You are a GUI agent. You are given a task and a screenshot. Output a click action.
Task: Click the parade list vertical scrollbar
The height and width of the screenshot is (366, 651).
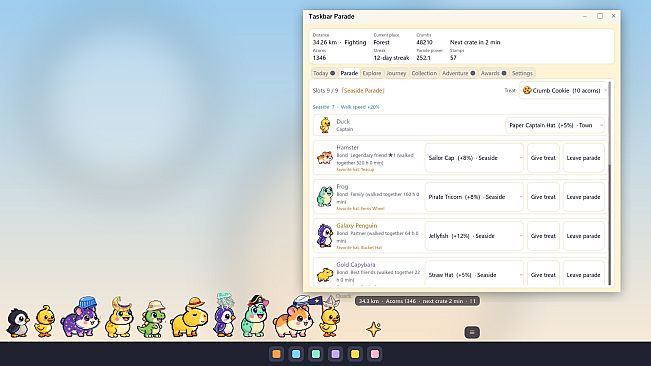click(x=609, y=183)
